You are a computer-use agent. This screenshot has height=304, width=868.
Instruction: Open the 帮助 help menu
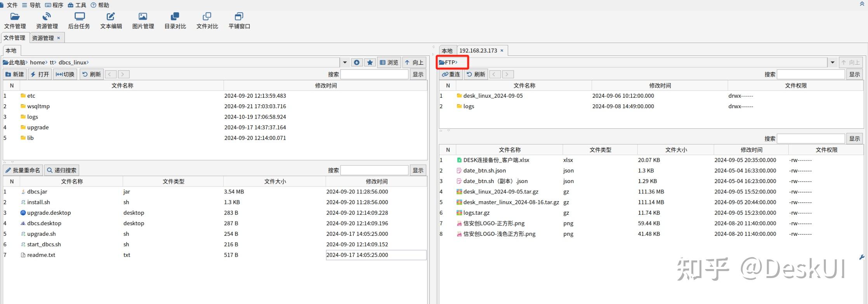[100, 5]
